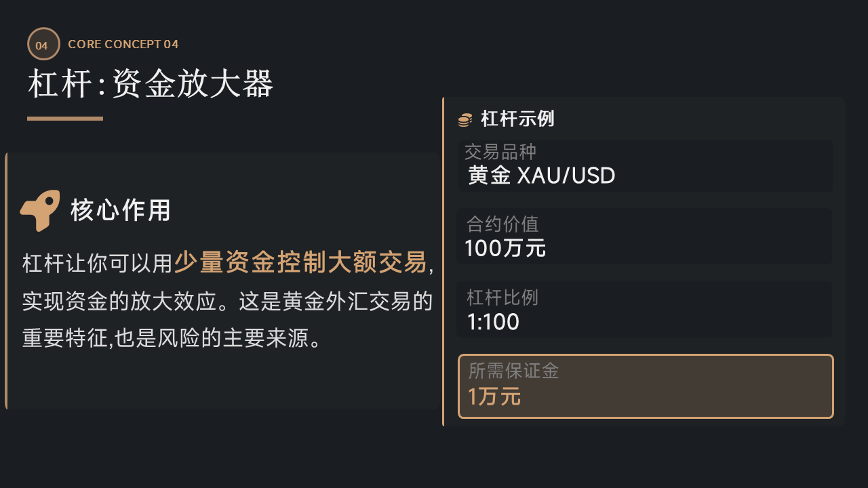Click the circled 04 number badge
868x488 pixels.
point(43,45)
